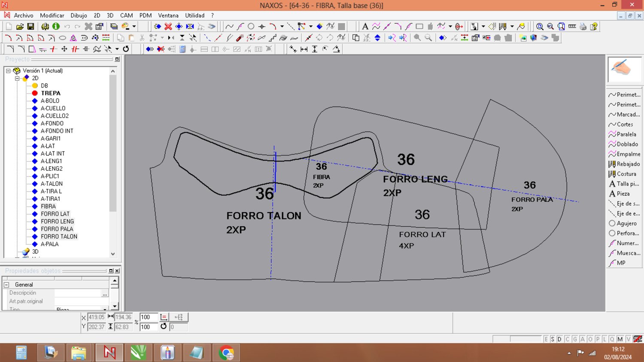This screenshot has height=362, width=644.
Task: Click the layers stack icon
Action: pyautogui.click(x=114, y=27)
